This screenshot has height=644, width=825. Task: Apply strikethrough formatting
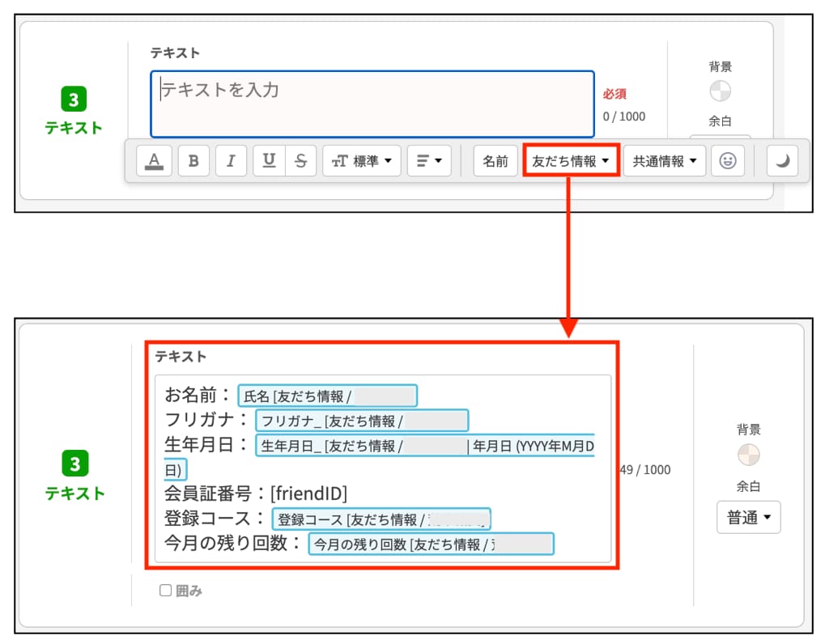301,161
